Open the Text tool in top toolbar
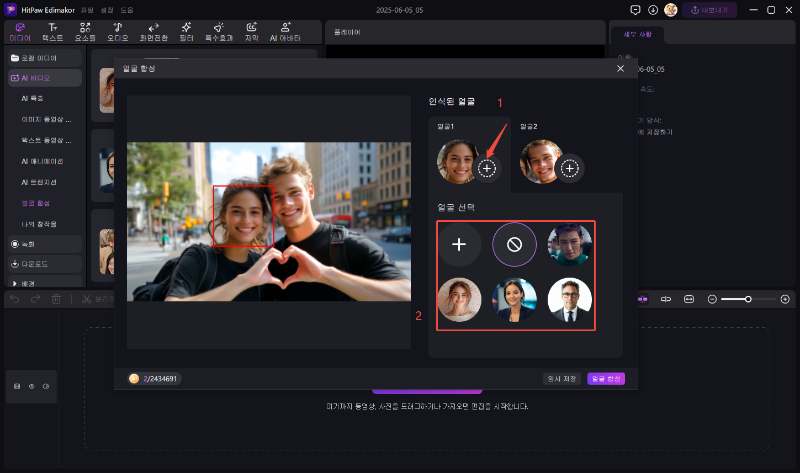 (x=53, y=31)
